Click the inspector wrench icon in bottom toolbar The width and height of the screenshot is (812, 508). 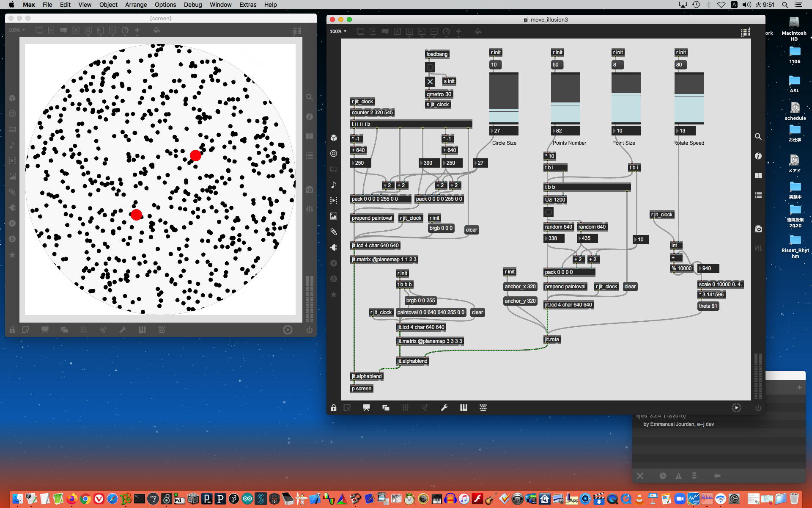tap(444, 408)
